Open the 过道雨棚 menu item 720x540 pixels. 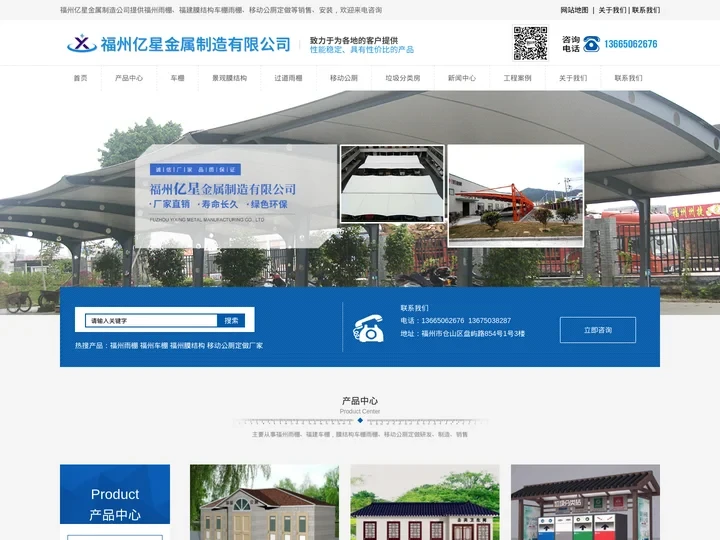tap(288, 78)
